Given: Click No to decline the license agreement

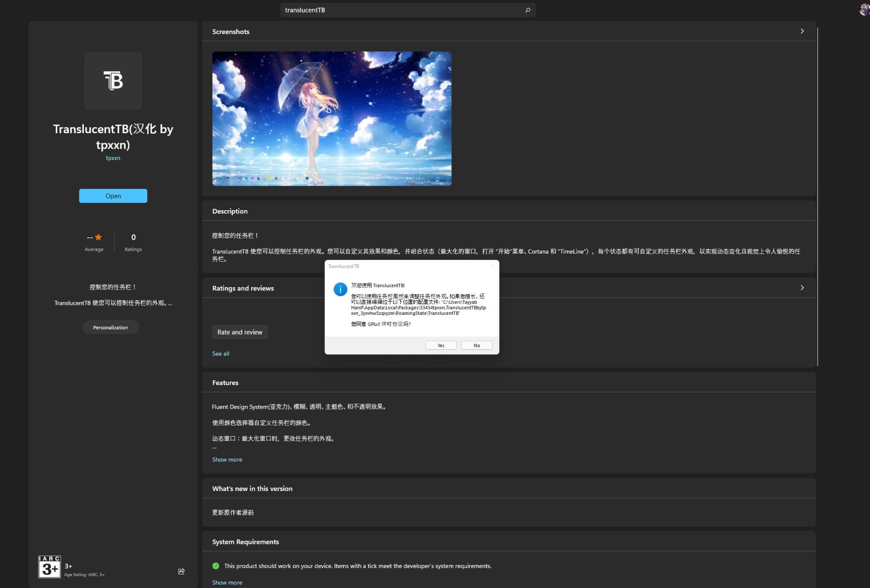Looking at the screenshot, I should tap(476, 345).
